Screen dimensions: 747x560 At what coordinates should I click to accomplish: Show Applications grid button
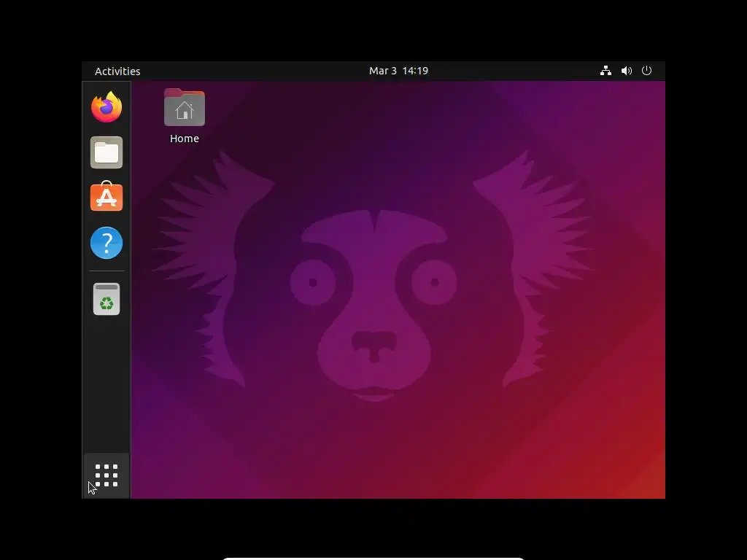point(107,475)
